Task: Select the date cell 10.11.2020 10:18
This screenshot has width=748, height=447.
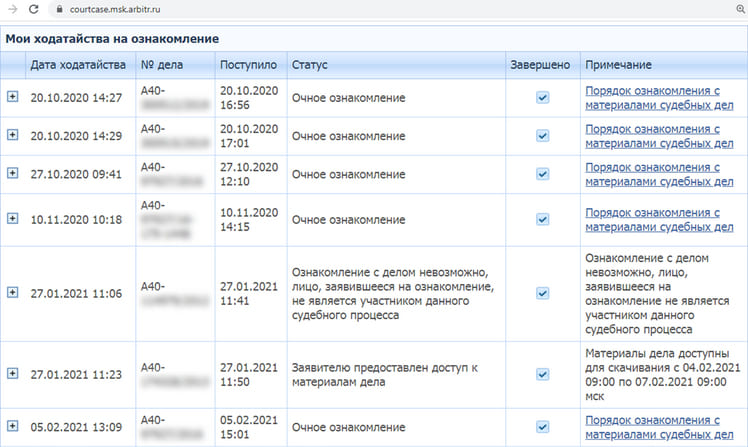Action: (x=76, y=219)
